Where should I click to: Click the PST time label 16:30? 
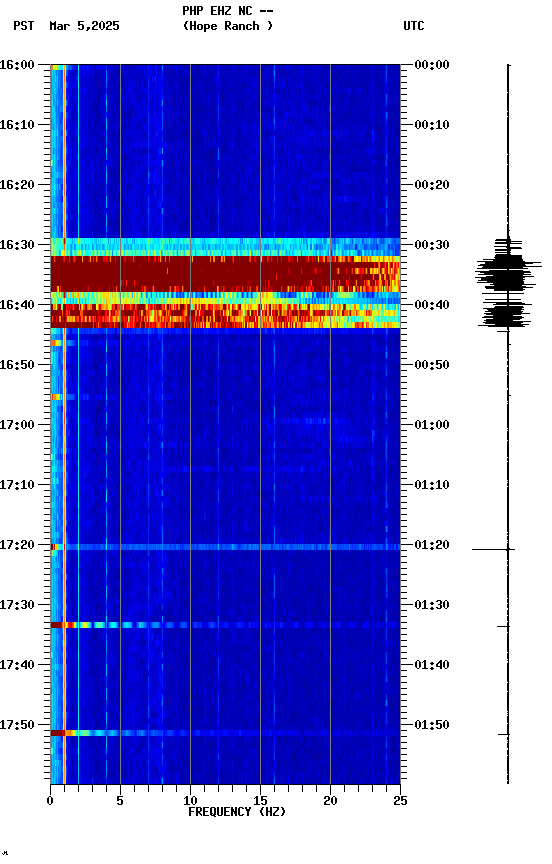(17, 245)
